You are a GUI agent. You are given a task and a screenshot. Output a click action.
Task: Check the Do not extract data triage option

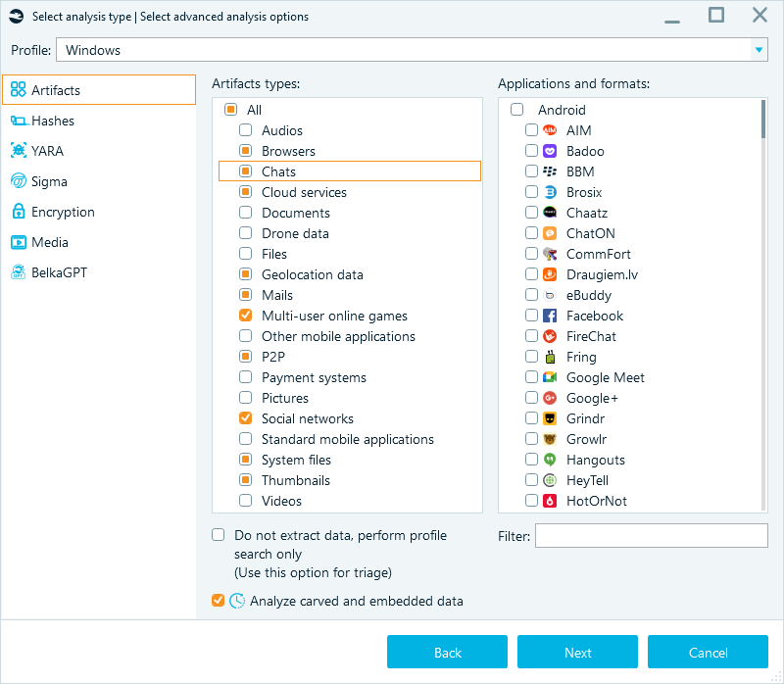pos(218,534)
